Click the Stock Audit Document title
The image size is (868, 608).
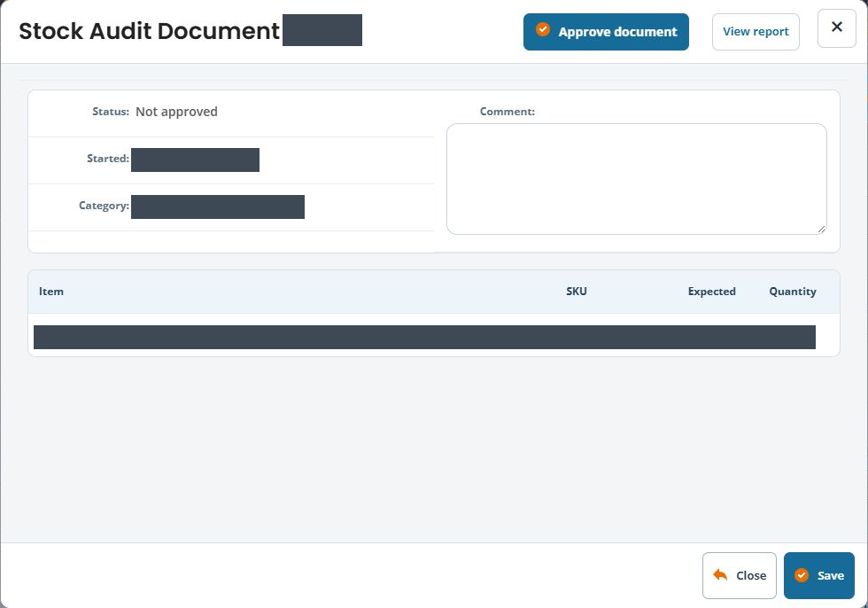[x=149, y=31]
